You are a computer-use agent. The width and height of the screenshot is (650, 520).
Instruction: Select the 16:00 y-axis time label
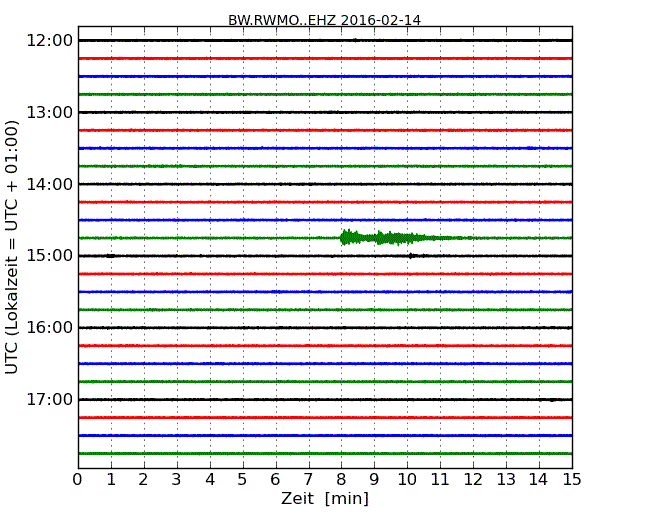[49, 328]
